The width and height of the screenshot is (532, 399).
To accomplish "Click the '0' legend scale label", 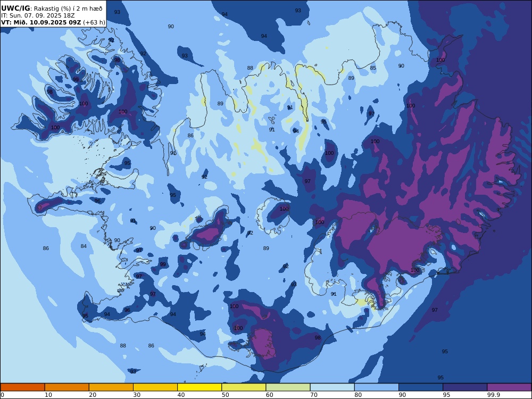I will click(2, 395).
